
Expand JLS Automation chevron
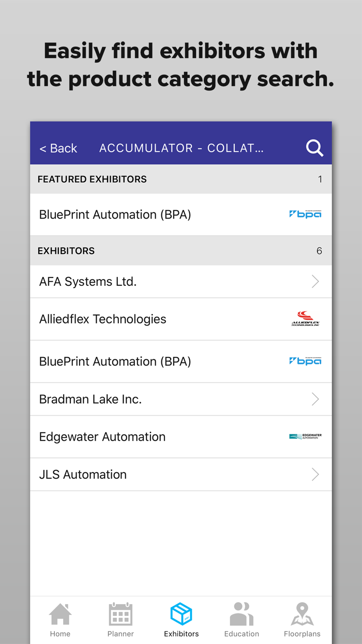pos(315,474)
